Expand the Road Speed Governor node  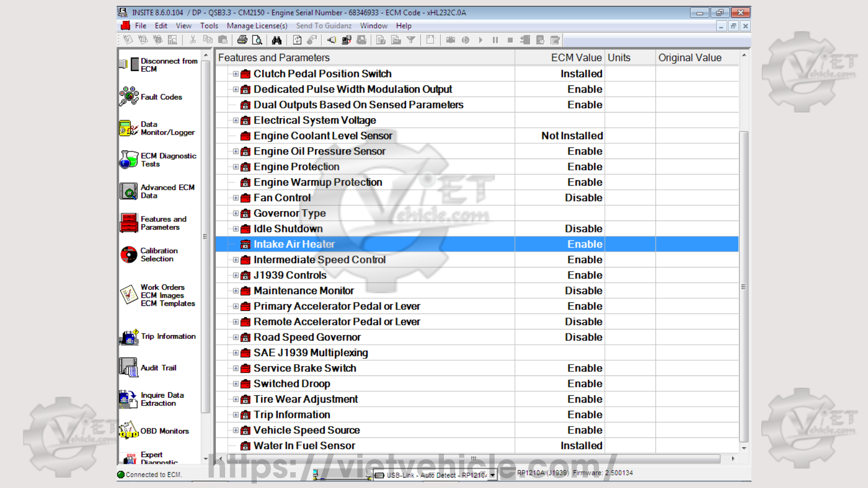tap(236, 338)
